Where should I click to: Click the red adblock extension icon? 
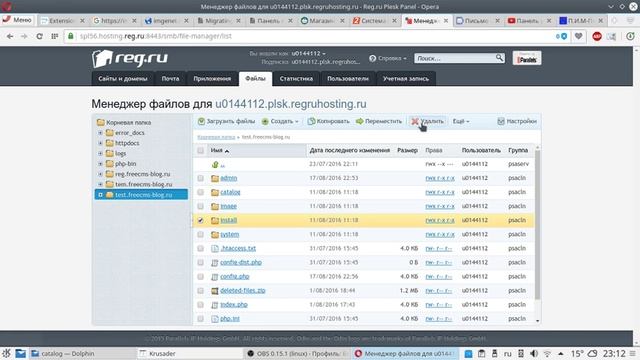click(597, 36)
